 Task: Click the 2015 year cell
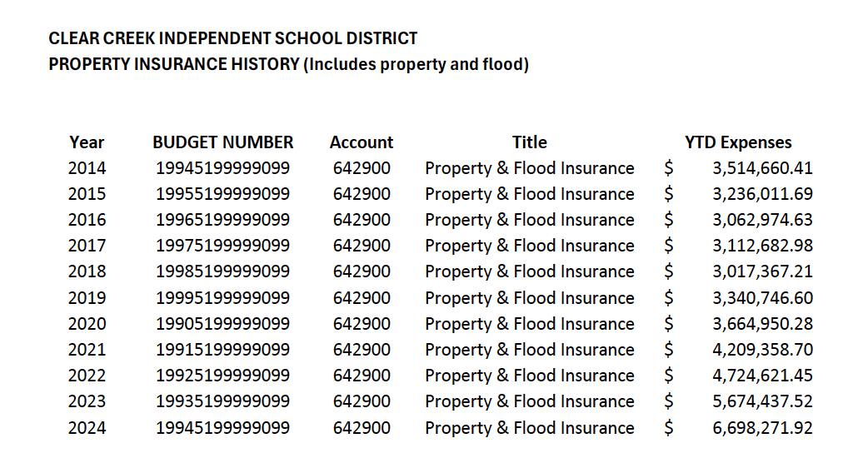(x=87, y=194)
